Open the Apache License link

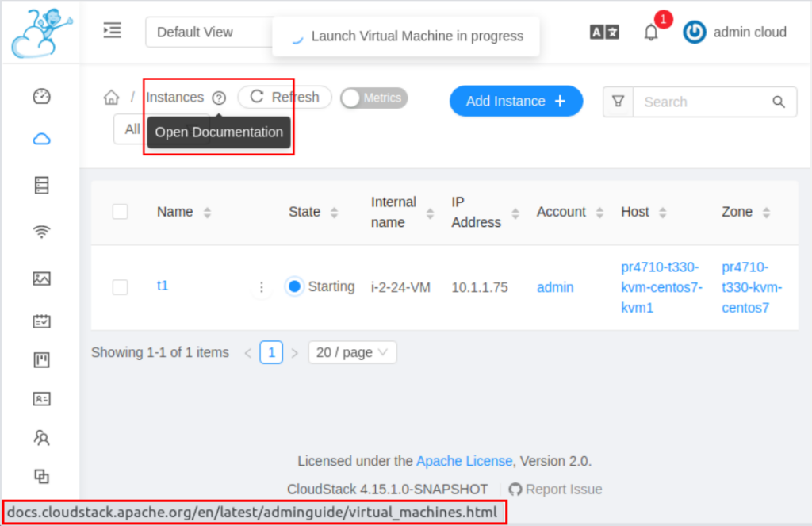click(x=464, y=460)
